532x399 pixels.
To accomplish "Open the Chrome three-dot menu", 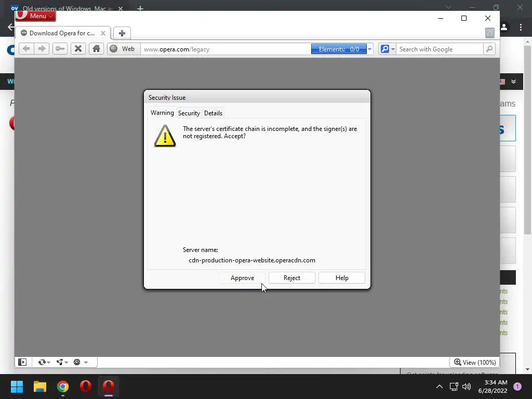I will point(521,28).
